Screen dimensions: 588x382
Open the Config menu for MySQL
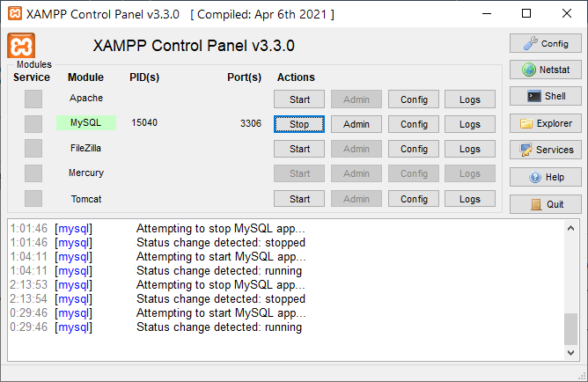point(414,124)
